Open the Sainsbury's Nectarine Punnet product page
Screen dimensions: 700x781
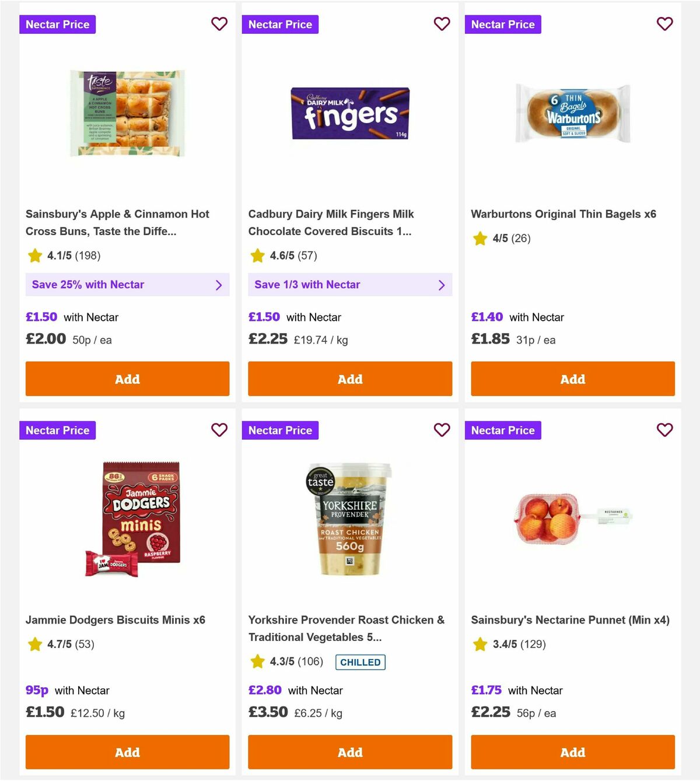(570, 620)
